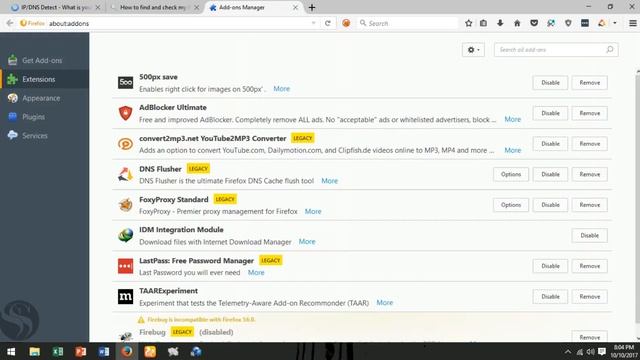Switch to How to find and check tab
The height and width of the screenshot is (360, 640).
point(153,7)
